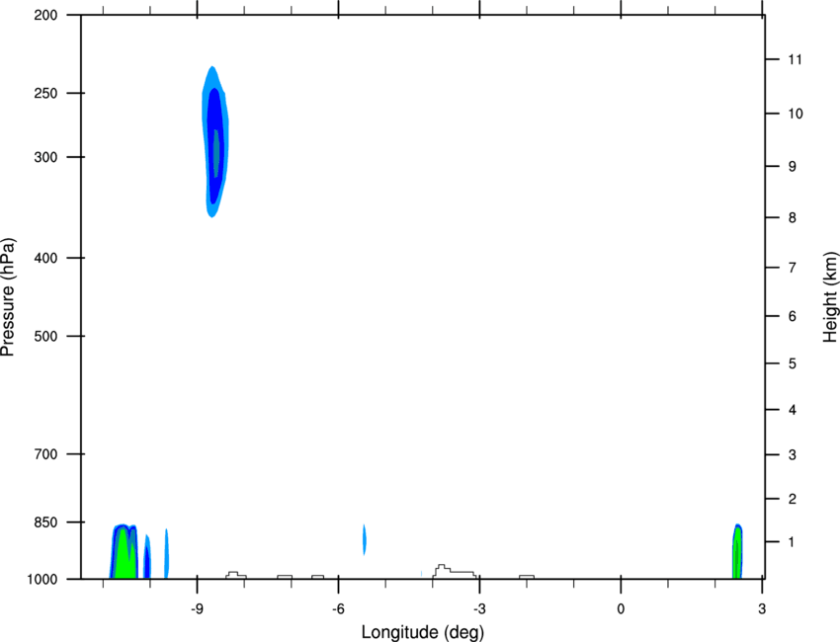The image size is (840, 642).
Task: Click the 850 pressure tick label
Action: pos(45,522)
